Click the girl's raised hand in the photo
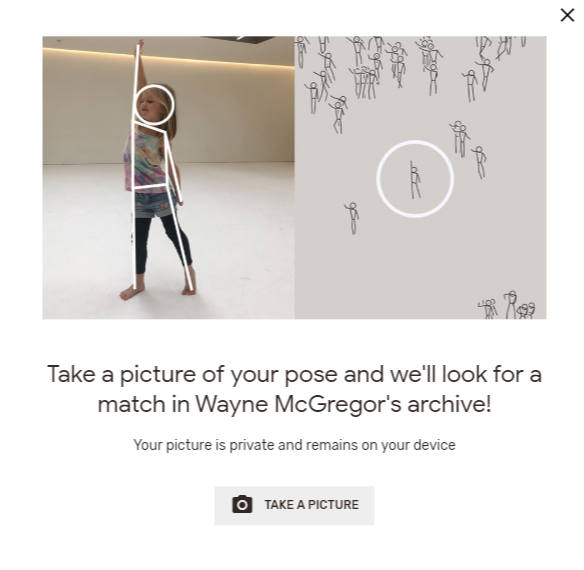 point(140,42)
